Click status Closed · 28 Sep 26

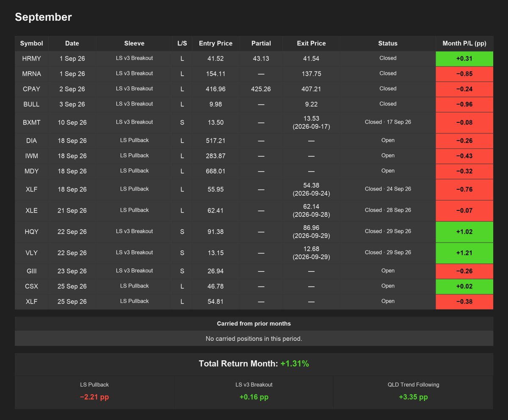388,210
